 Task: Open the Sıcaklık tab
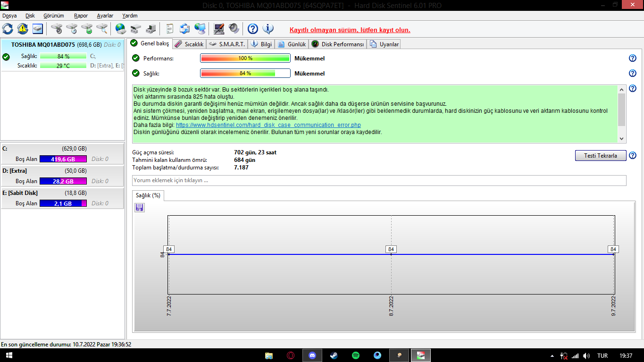tap(189, 44)
